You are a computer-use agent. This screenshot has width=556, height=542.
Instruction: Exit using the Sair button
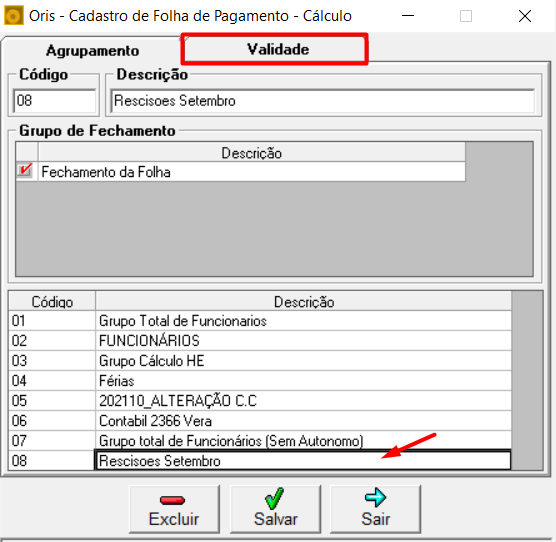click(375, 509)
